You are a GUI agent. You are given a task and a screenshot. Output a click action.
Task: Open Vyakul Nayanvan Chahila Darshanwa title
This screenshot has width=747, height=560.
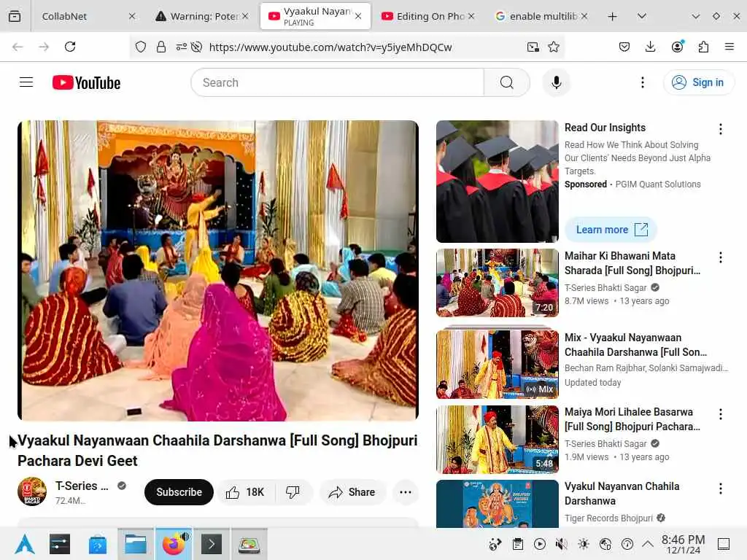[622, 494]
